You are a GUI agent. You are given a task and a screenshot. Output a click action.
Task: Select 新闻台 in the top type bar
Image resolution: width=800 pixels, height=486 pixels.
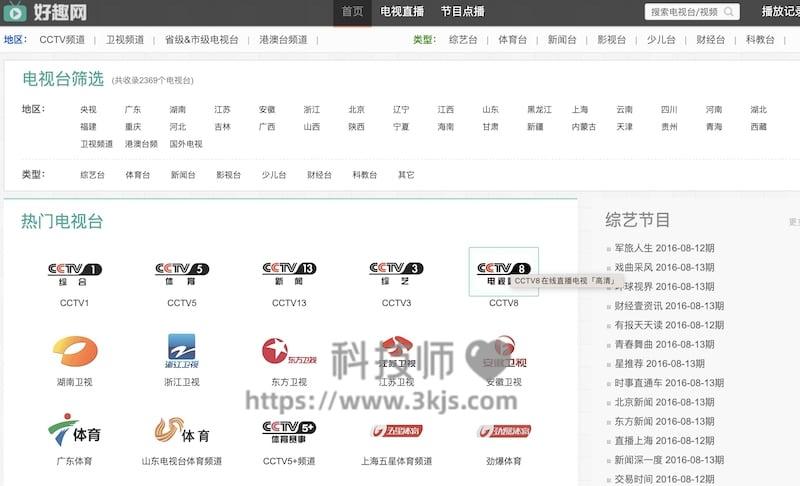[x=562, y=40]
